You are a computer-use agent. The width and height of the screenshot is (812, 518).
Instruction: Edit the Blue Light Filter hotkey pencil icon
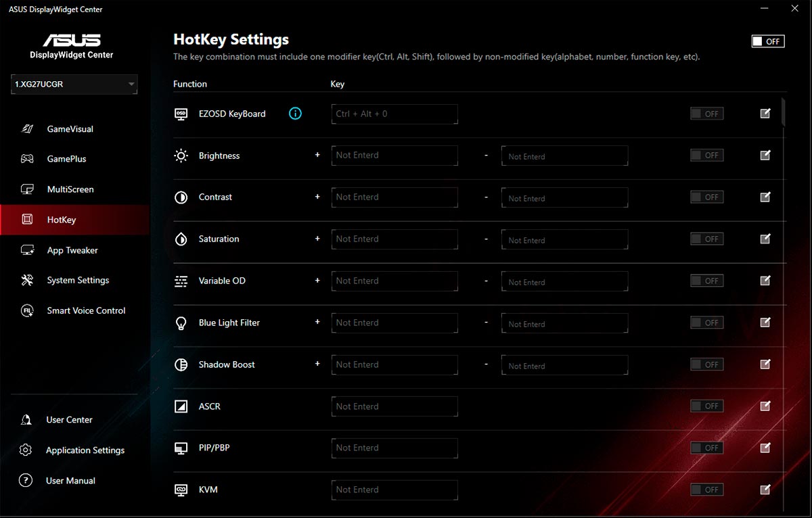[765, 323]
